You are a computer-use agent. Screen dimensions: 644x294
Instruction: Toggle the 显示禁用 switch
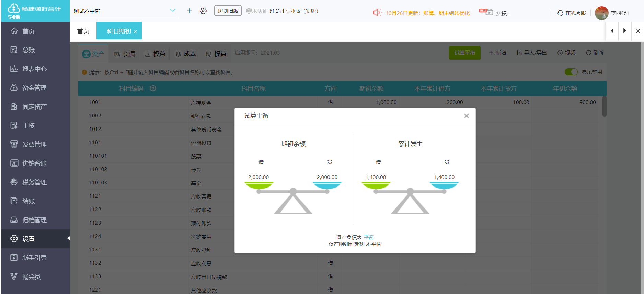(x=571, y=72)
